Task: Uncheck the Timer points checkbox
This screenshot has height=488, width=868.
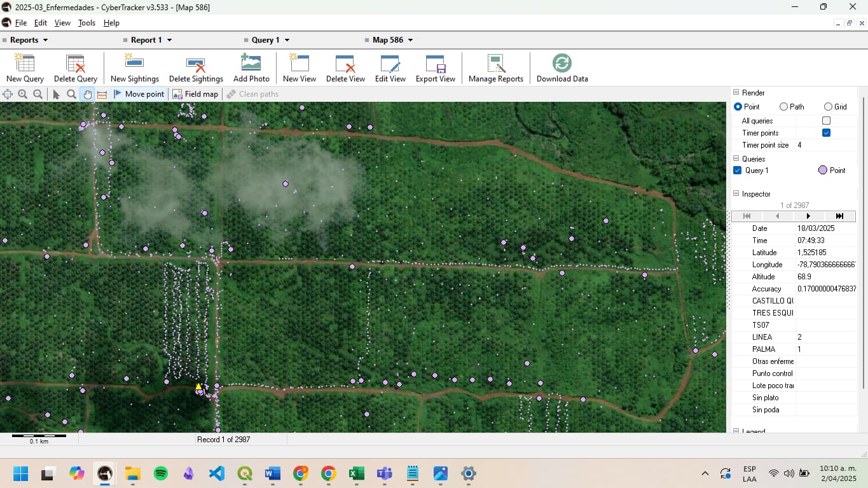Action: coord(826,133)
